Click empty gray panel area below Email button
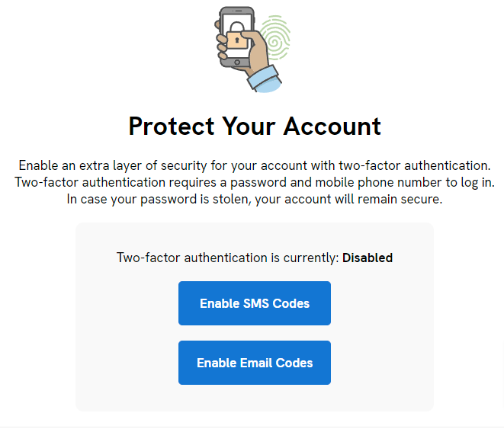 [x=254, y=399]
